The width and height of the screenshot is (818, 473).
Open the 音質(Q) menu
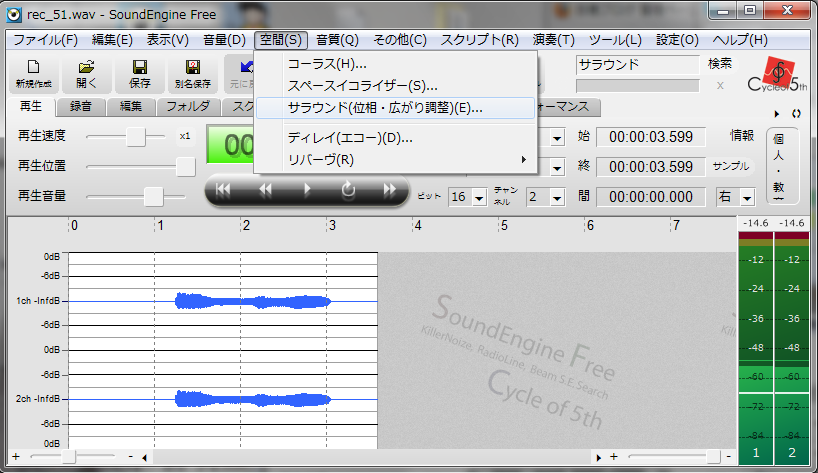tap(338, 40)
